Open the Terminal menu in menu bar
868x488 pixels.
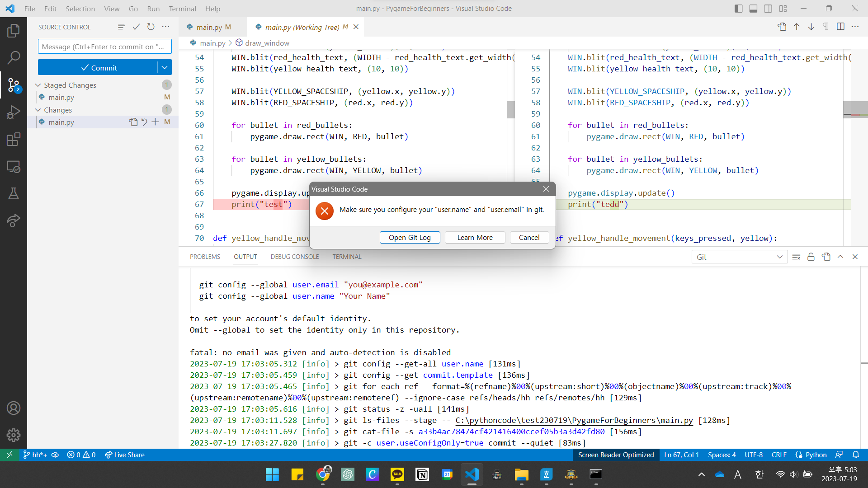click(182, 9)
